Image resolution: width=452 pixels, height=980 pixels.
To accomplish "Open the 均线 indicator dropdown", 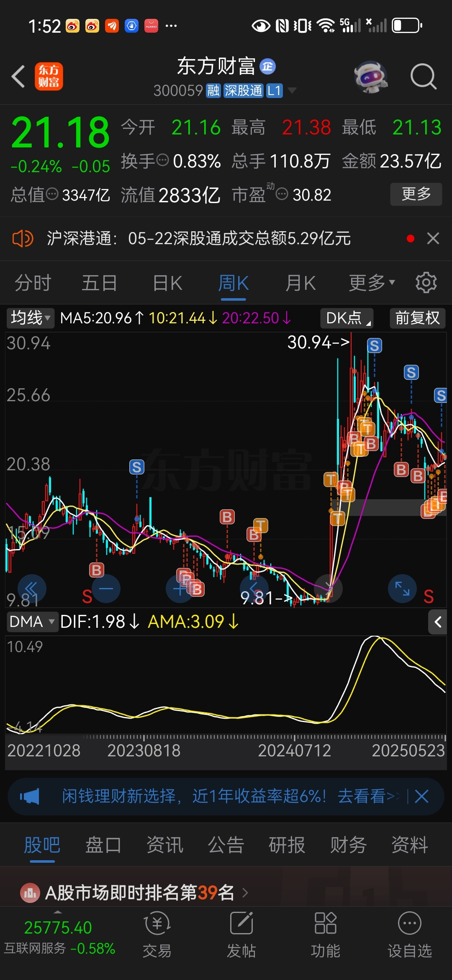I will [30, 318].
